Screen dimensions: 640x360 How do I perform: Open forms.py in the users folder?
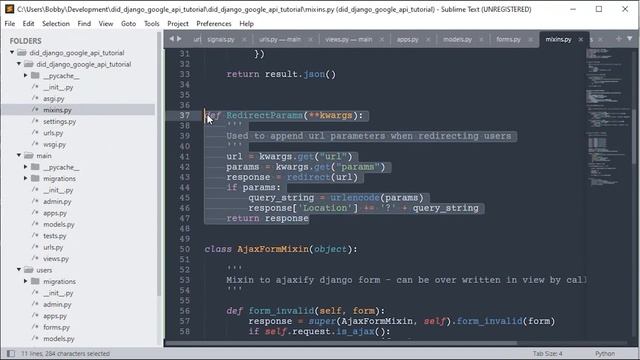[x=56, y=327]
